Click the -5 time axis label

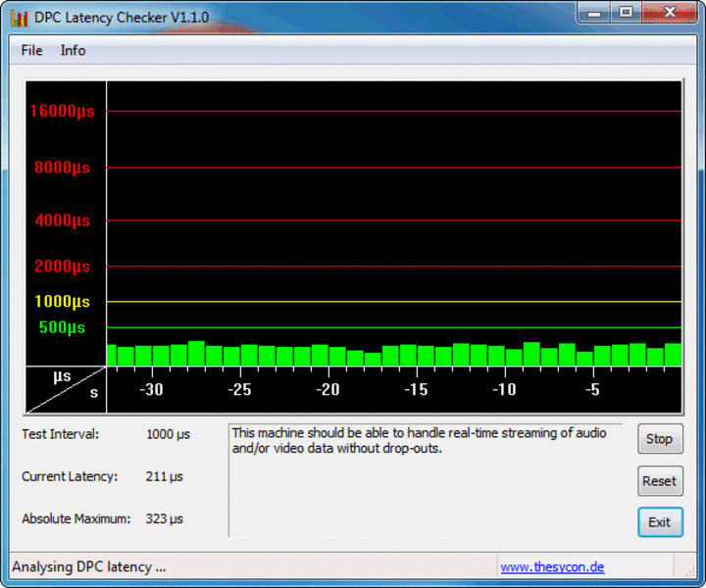pyautogui.click(x=592, y=390)
